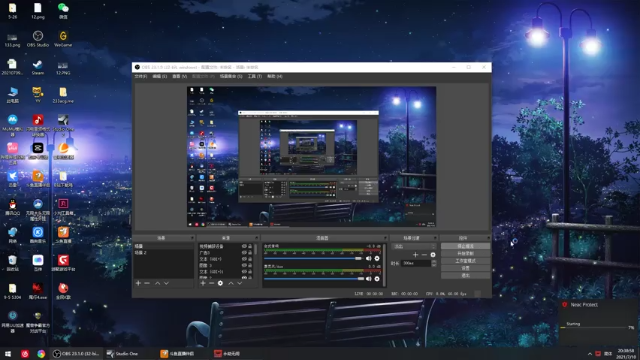Add a source with the Sources plus icon
The image size is (640, 360).
pyautogui.click(x=202, y=283)
